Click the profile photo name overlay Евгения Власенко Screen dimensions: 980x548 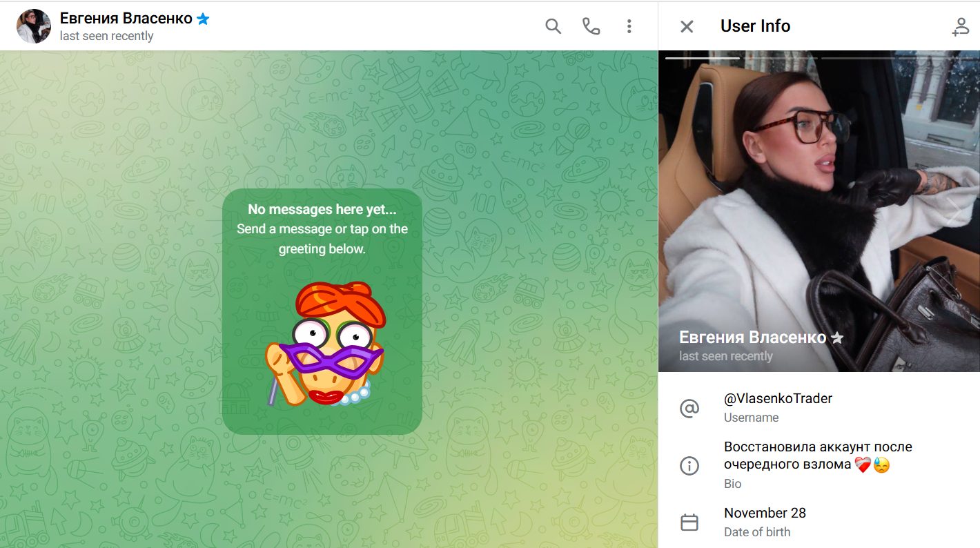click(x=752, y=337)
